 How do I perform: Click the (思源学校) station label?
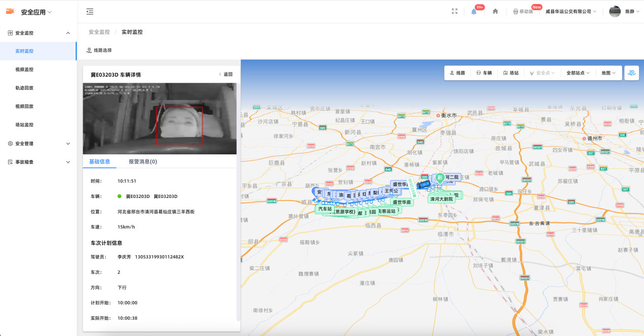pyautogui.click(x=344, y=212)
